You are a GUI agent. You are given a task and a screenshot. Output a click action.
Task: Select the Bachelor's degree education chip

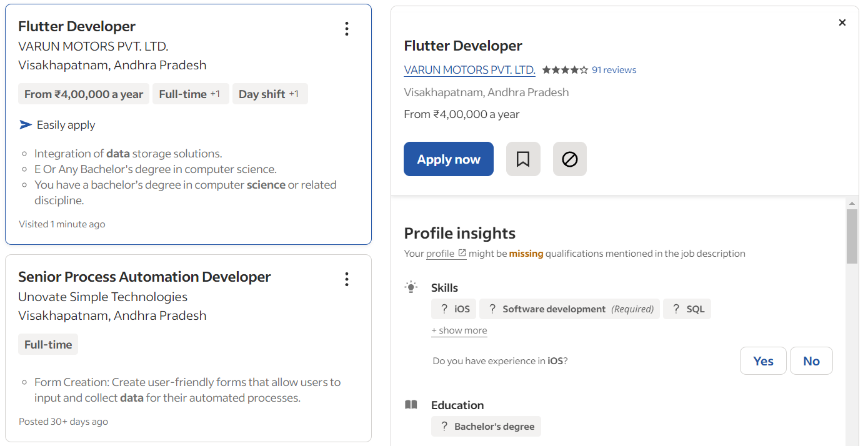(x=486, y=427)
